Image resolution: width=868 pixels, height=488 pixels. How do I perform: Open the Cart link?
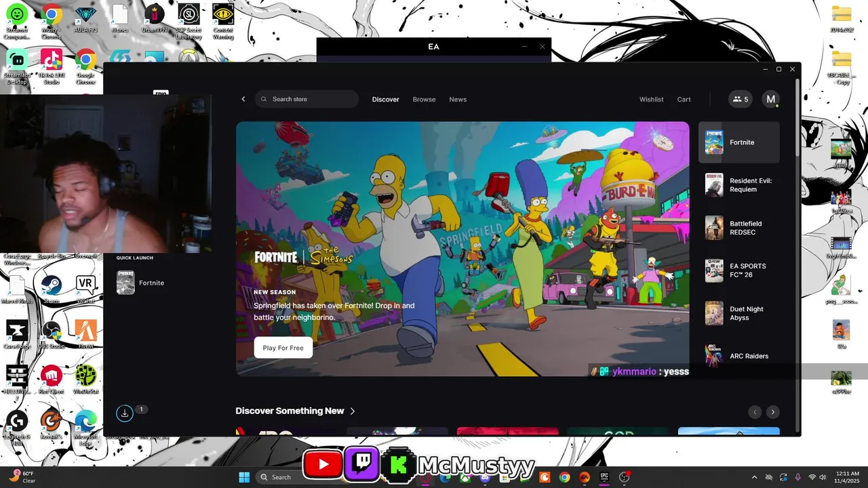[684, 99]
